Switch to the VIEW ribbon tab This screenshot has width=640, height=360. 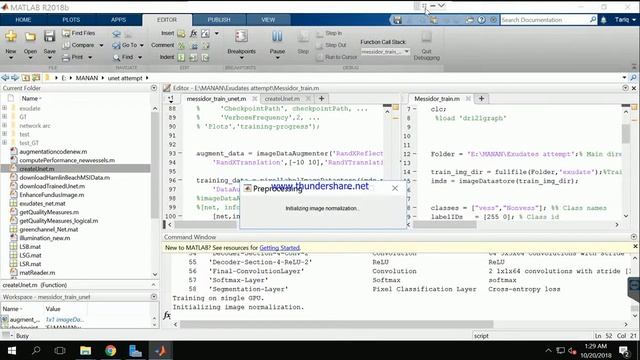point(268,20)
